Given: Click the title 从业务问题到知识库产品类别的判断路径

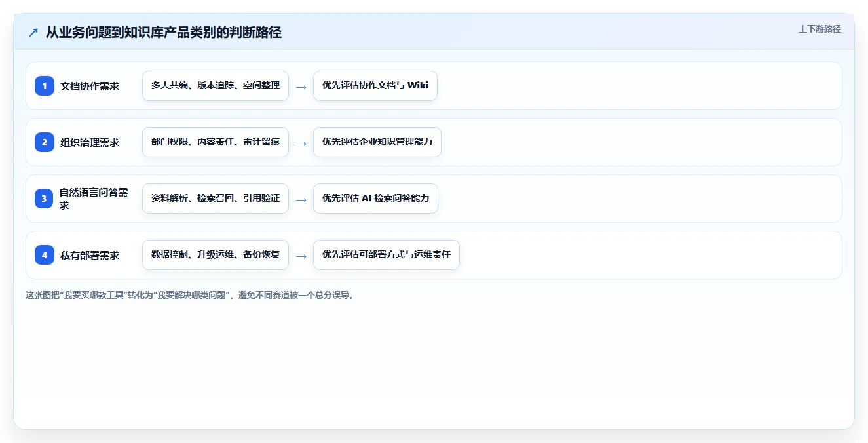Looking at the screenshot, I should point(164,32).
